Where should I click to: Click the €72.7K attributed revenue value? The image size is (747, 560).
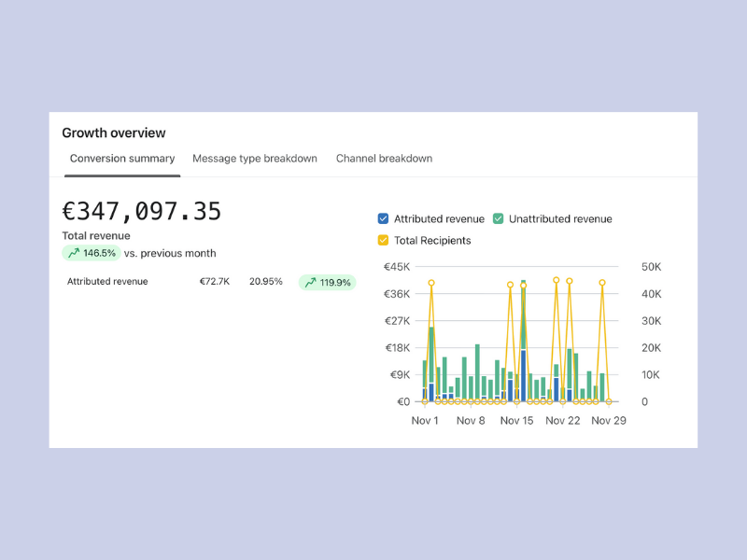click(x=214, y=281)
